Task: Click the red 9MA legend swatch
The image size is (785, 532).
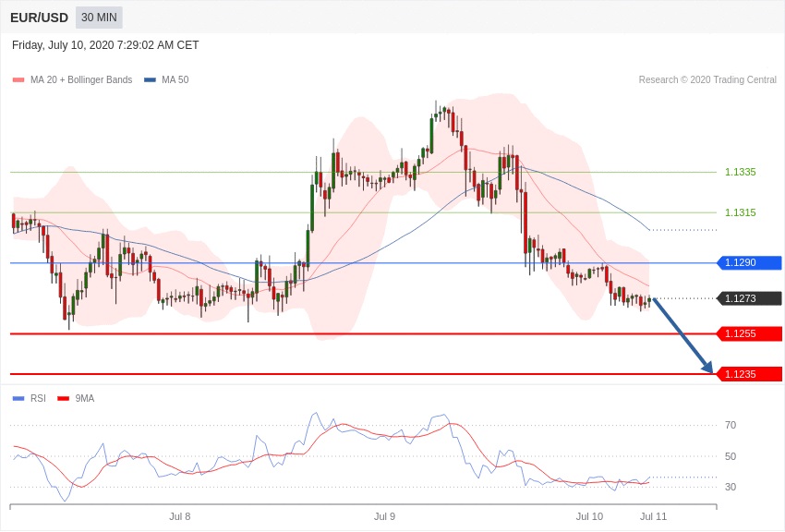Action: [x=63, y=399]
